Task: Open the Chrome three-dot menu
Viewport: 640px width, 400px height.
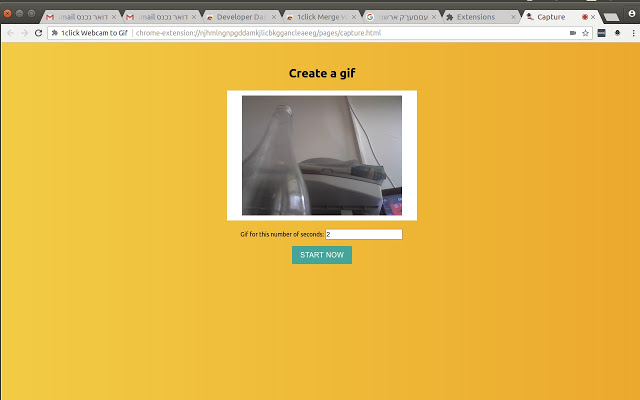Action: pos(631,33)
